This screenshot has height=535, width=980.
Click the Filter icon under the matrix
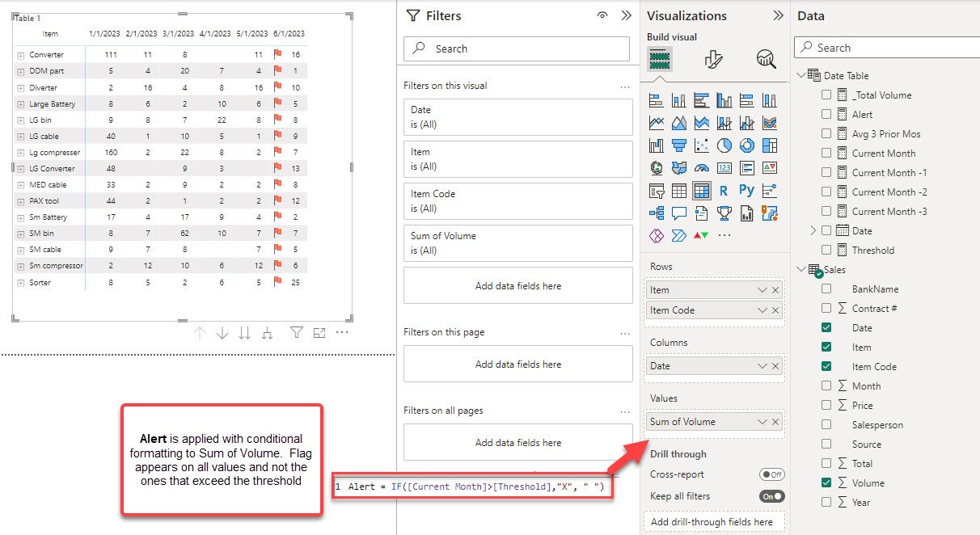(x=297, y=333)
